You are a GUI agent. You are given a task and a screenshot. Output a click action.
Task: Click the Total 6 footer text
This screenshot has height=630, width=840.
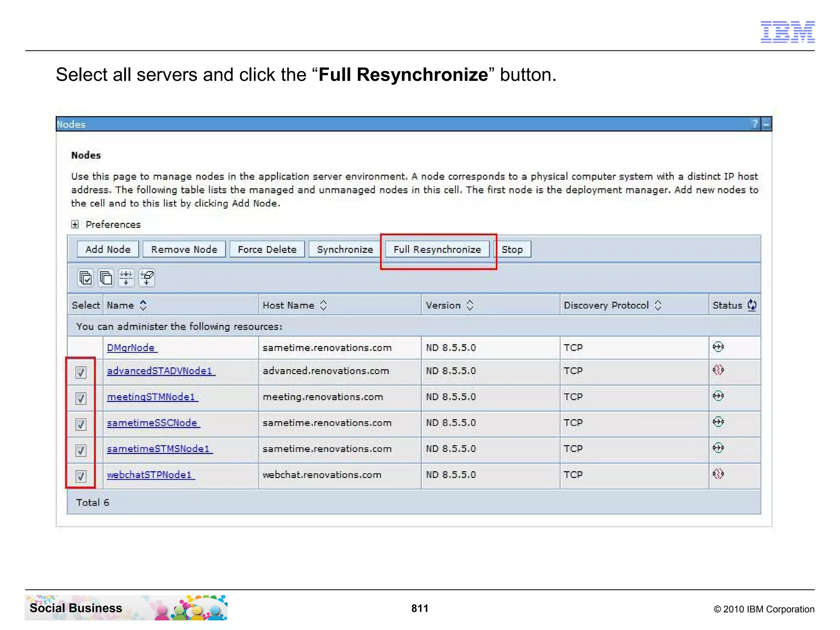tap(93, 502)
